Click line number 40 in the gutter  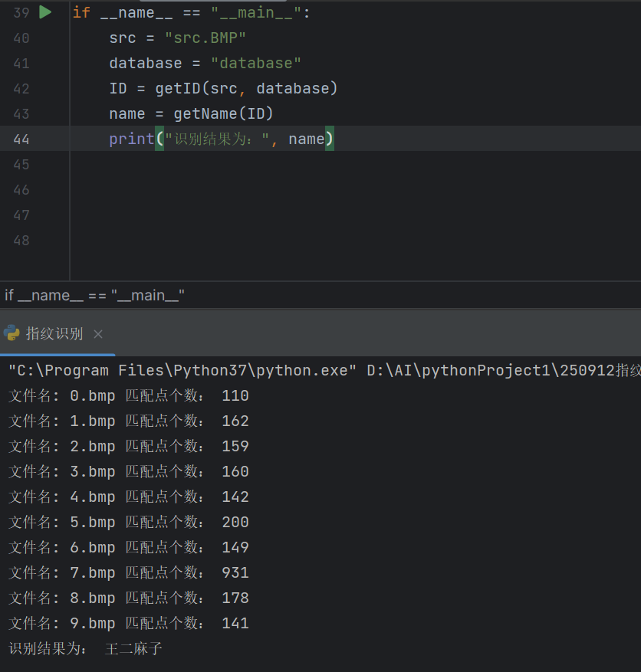[x=21, y=38]
